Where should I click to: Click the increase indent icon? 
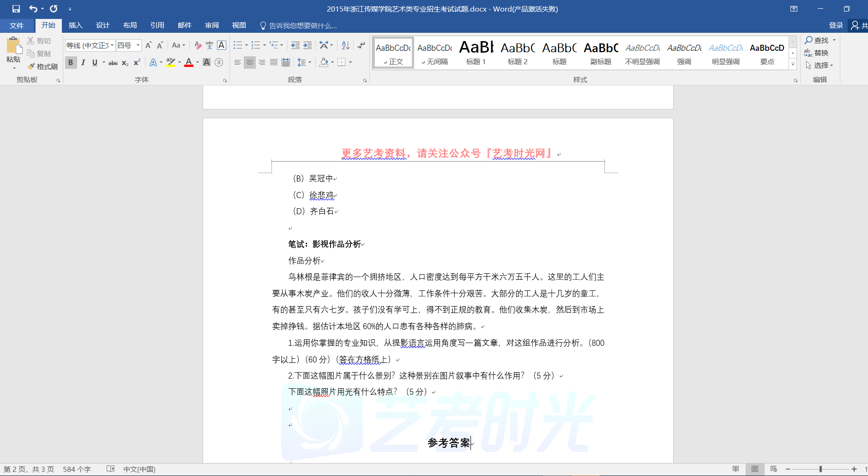[x=307, y=45]
